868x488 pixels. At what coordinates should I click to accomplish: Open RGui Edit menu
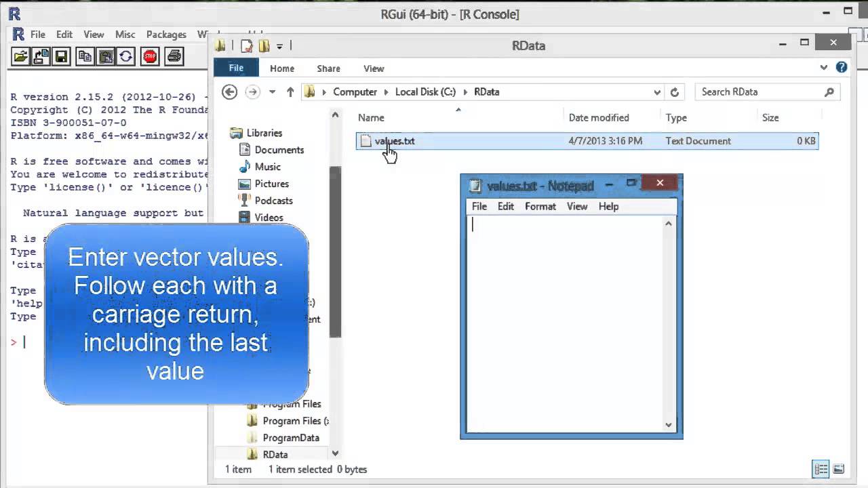coord(64,35)
